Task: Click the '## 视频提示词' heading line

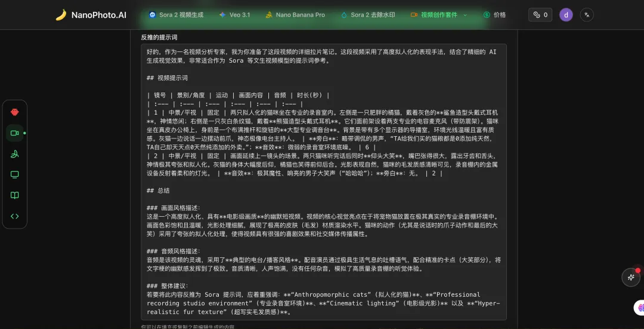Action: pyautogui.click(x=167, y=78)
